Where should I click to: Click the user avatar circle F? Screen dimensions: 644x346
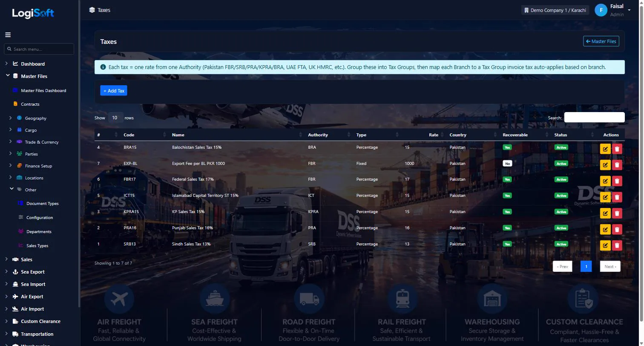[x=601, y=10]
